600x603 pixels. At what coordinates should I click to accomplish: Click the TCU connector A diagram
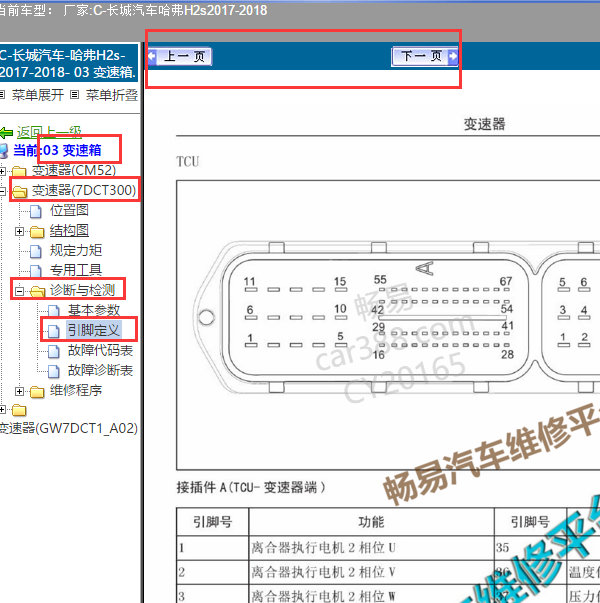(388, 325)
